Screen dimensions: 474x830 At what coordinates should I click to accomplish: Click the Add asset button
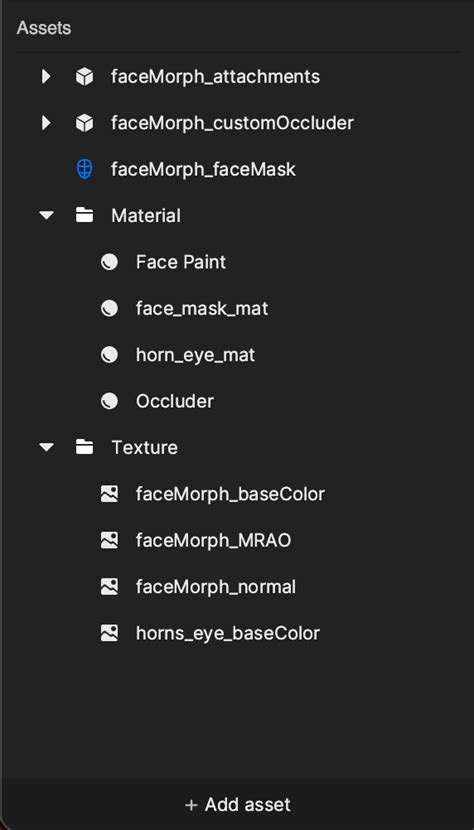pyautogui.click(x=237, y=805)
